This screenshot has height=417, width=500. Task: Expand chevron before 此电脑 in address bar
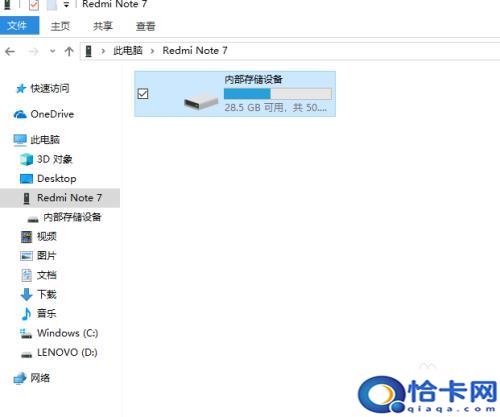click(x=103, y=51)
